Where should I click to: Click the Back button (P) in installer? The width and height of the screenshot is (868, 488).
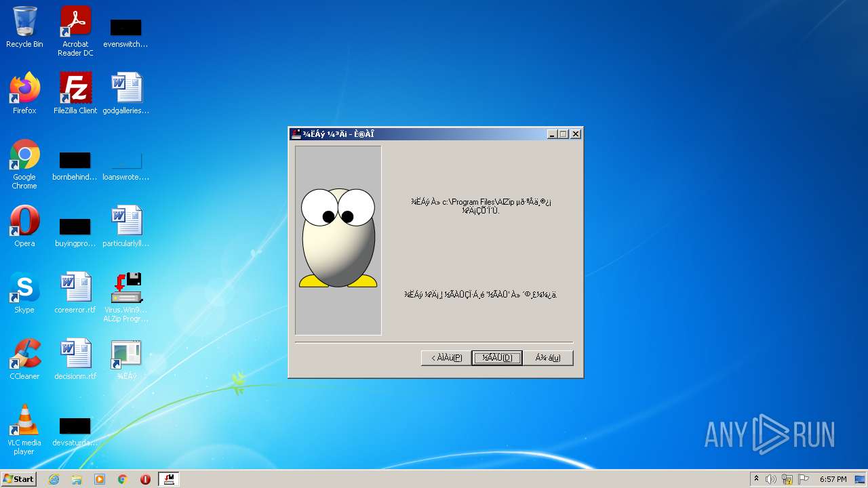tap(446, 357)
